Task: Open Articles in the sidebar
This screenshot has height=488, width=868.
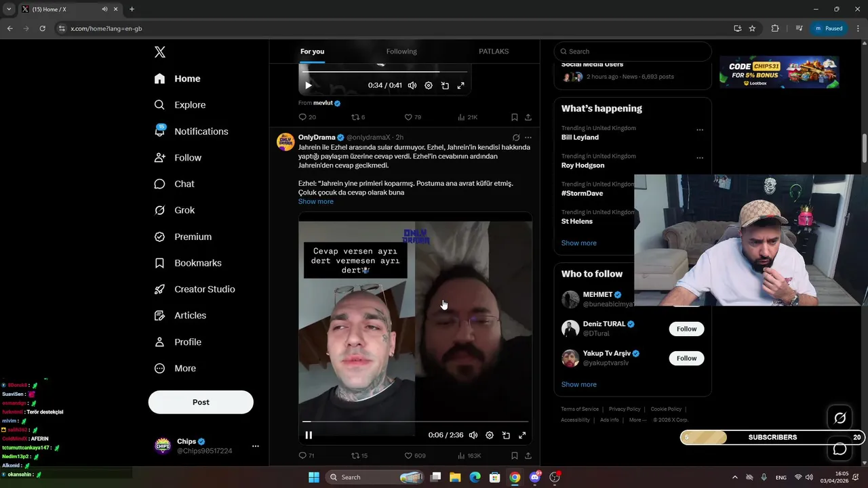Action: (x=180, y=315)
